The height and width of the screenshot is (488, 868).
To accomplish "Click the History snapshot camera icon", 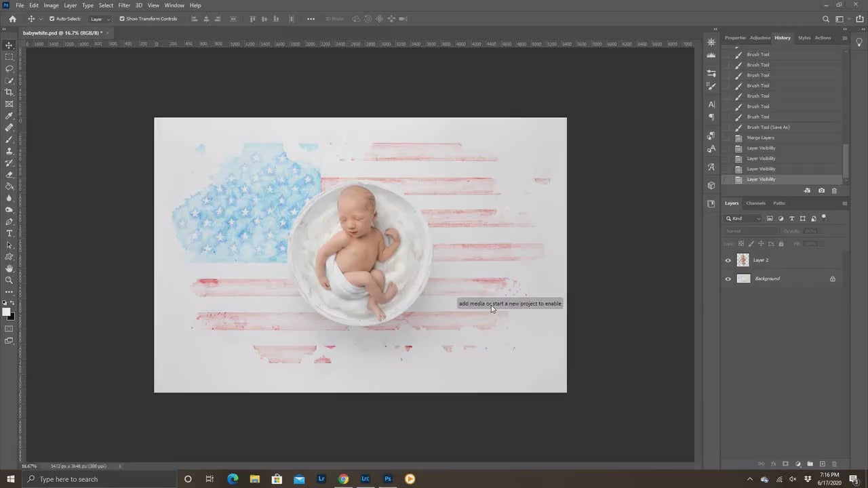I will 822,190.
